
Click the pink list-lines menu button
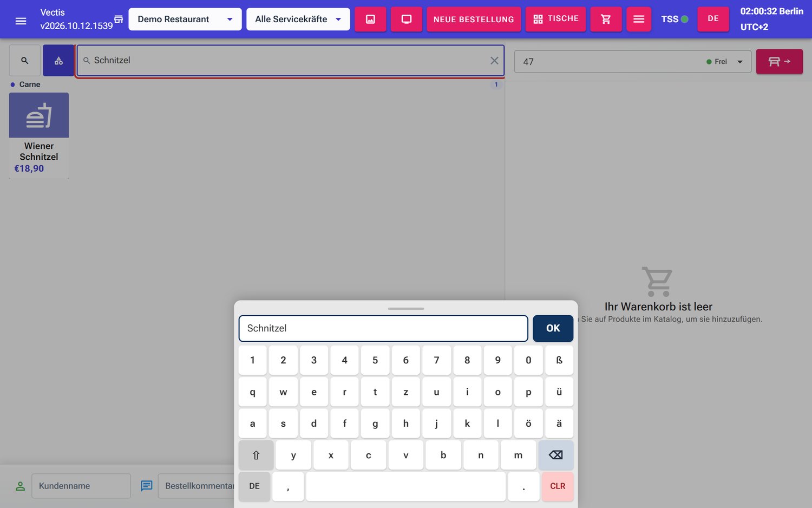click(x=639, y=19)
